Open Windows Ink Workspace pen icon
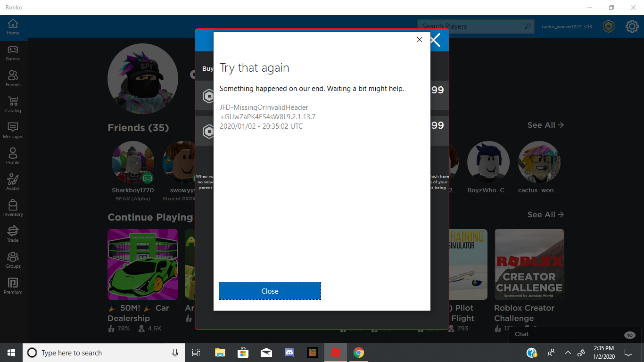 pyautogui.click(x=581, y=353)
